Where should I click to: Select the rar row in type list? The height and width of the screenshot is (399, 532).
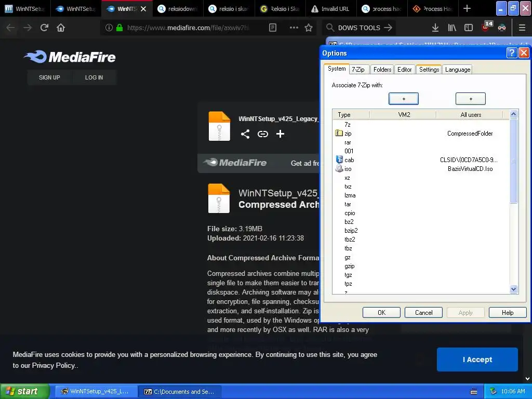[x=421, y=142]
